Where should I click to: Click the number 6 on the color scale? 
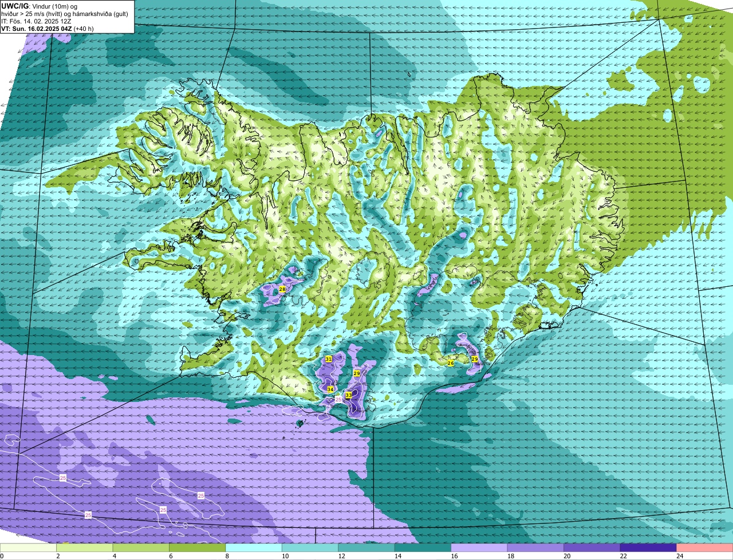point(170,556)
